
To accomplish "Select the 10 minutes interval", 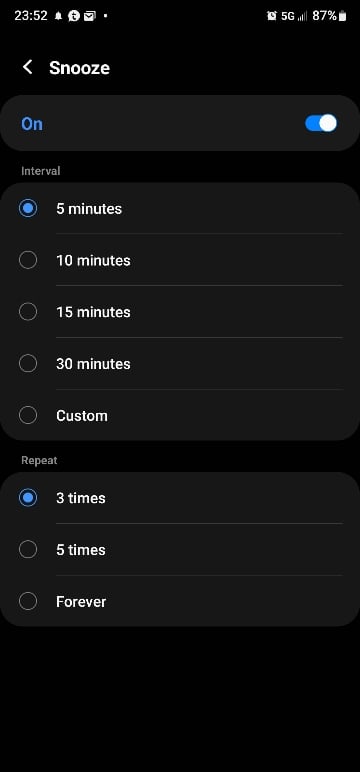I will tap(180, 260).
